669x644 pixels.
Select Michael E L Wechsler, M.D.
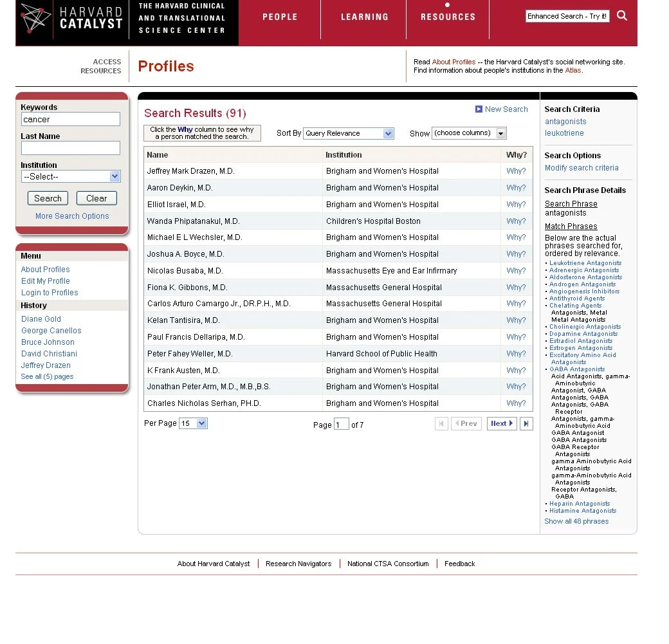point(194,237)
